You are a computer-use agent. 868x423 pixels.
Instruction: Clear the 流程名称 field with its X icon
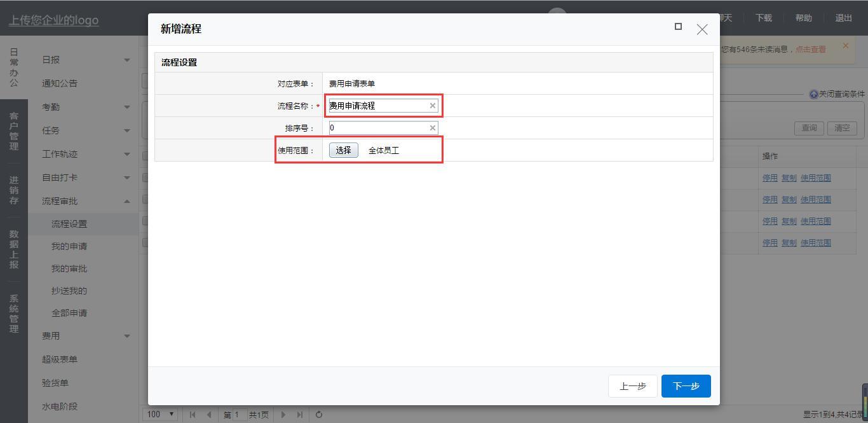coord(433,106)
